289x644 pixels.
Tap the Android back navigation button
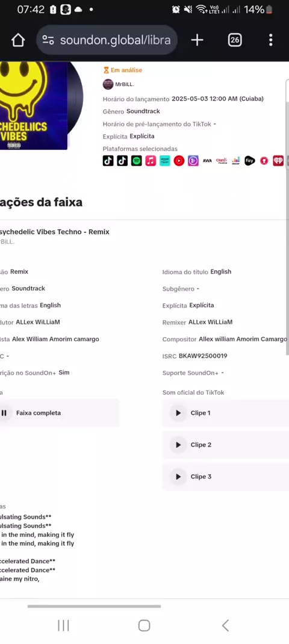[225, 625]
